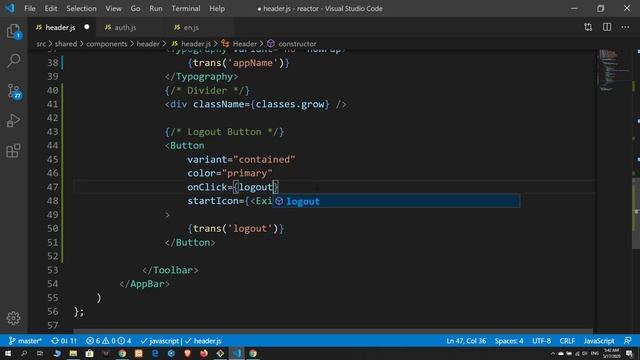Open the Selection menu
Screen dimensions: 640x360
pyautogui.click(x=81, y=8)
